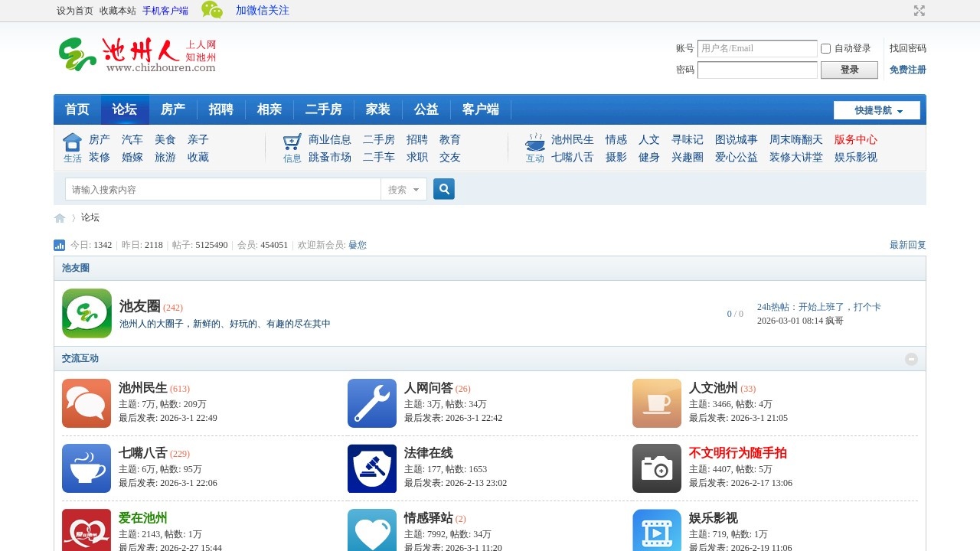
Task: Click the 用户名/Email input field
Action: pyautogui.click(x=757, y=48)
